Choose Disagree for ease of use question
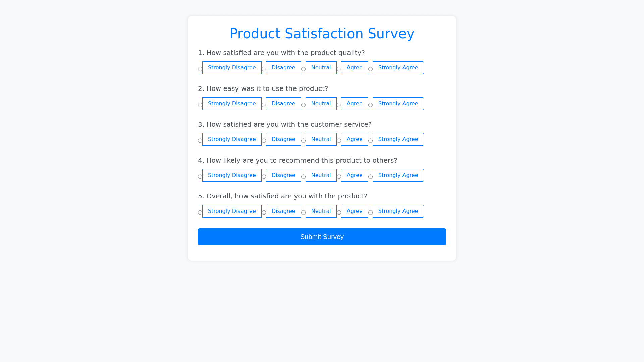 click(283, 104)
